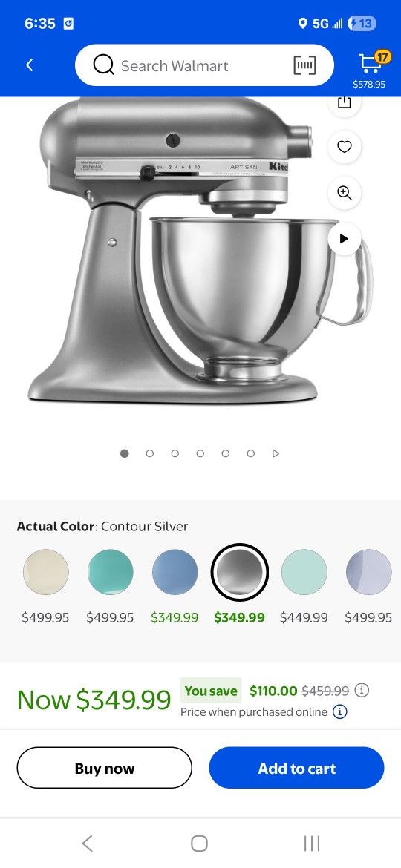This screenshot has height=868, width=401.
Task: Choose the blue color swatch at $349.99
Action: click(x=175, y=572)
